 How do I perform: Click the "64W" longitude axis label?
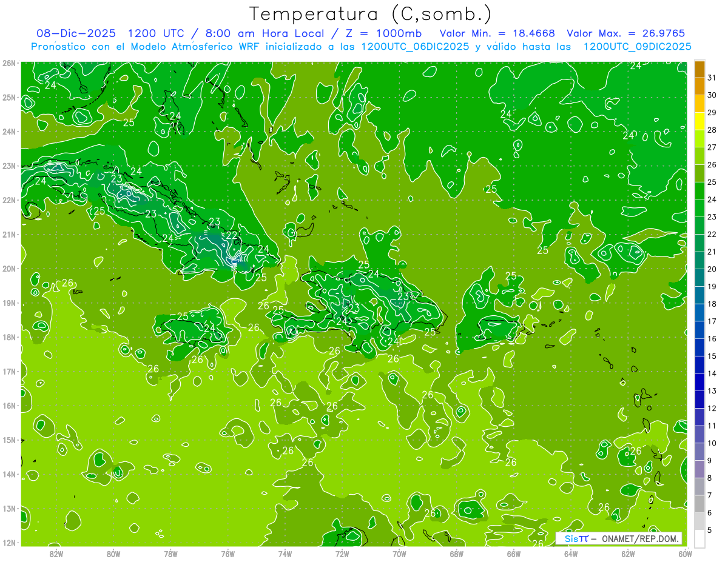[571, 554]
